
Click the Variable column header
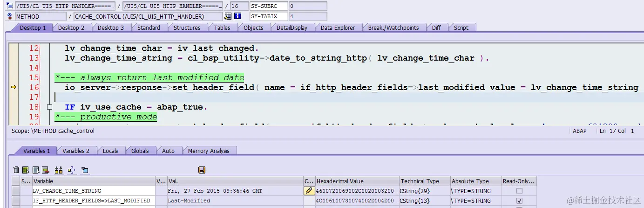93,181
